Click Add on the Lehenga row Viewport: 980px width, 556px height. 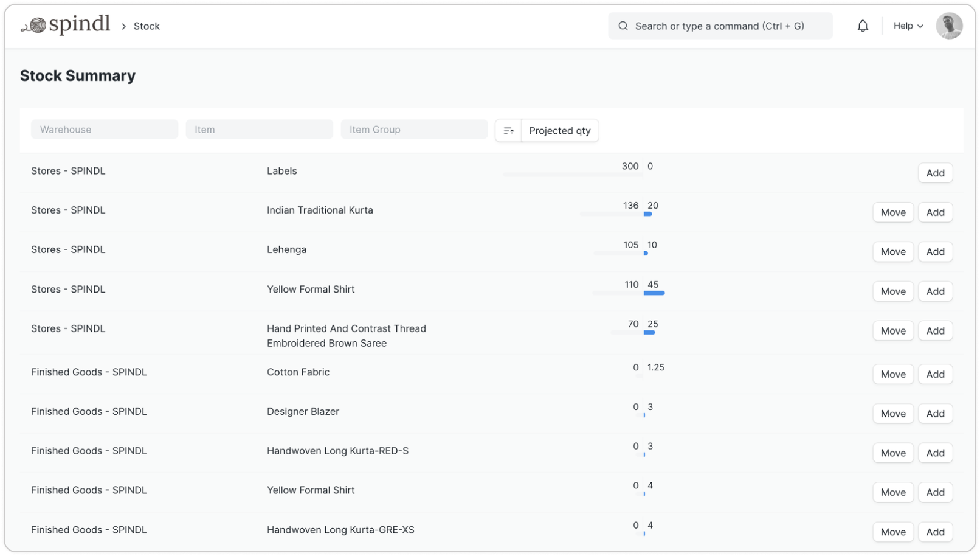point(934,252)
